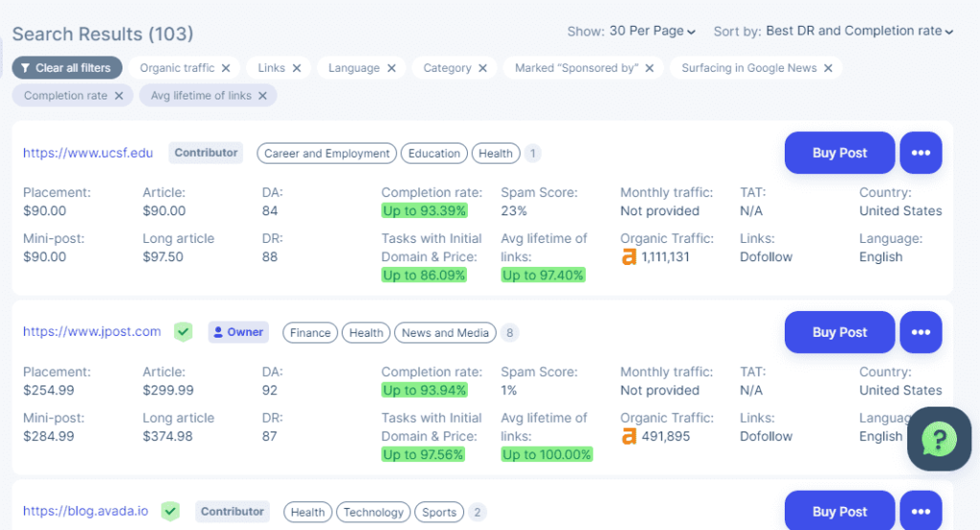Click the "Up to 100.00%" lifetime value

click(546, 454)
